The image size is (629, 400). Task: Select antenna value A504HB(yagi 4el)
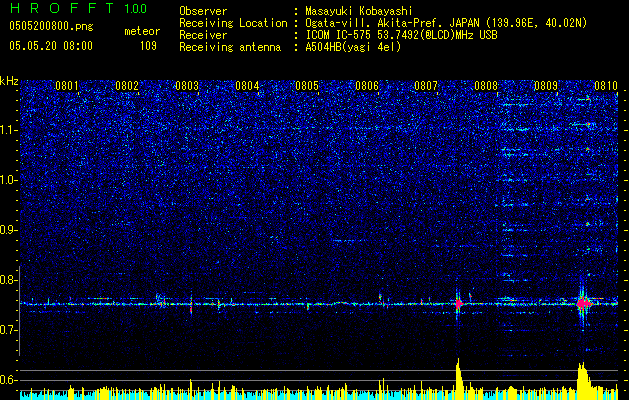click(x=353, y=47)
